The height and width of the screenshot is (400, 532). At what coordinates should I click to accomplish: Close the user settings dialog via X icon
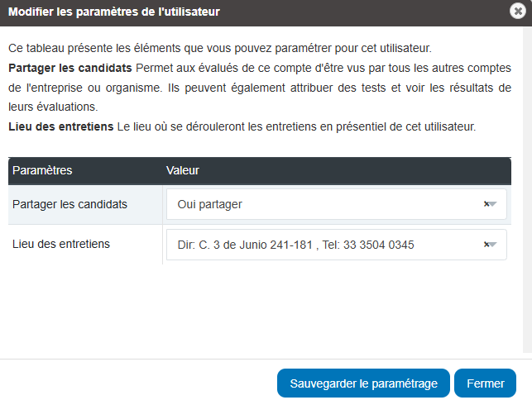pos(518,12)
